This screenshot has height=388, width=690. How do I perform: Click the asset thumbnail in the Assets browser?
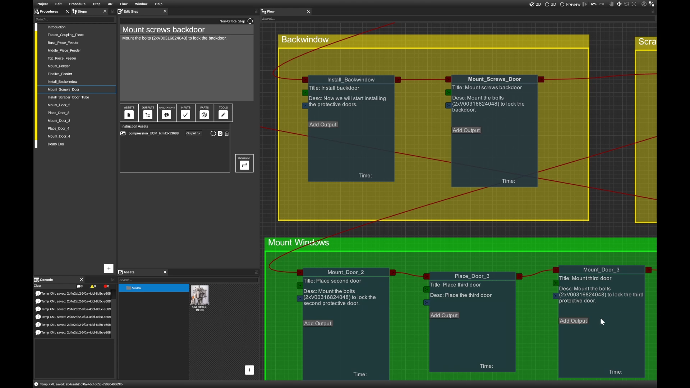coord(200,297)
